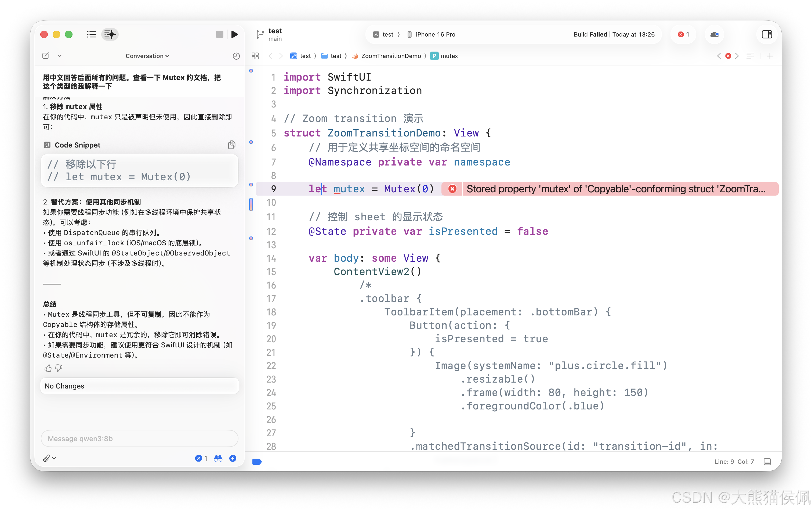The height and width of the screenshot is (511, 812).
Task: Click Line: 9 Col: 7 position indicator
Action: point(734,461)
